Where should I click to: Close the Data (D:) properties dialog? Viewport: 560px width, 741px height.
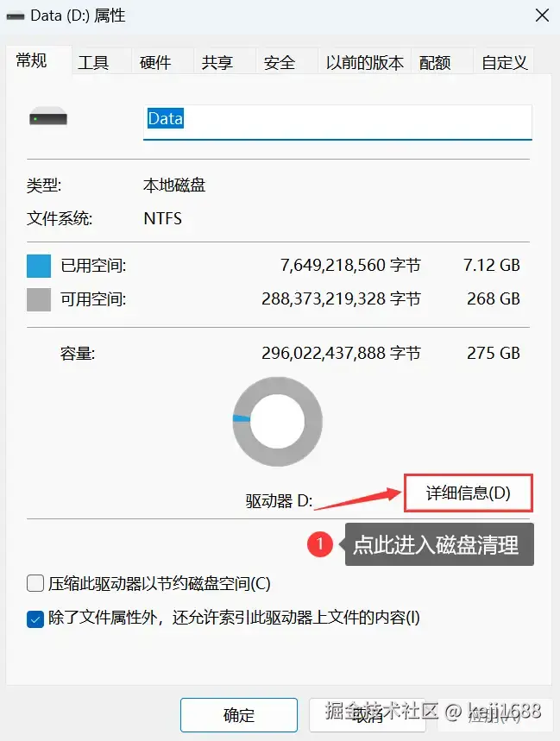(x=542, y=16)
